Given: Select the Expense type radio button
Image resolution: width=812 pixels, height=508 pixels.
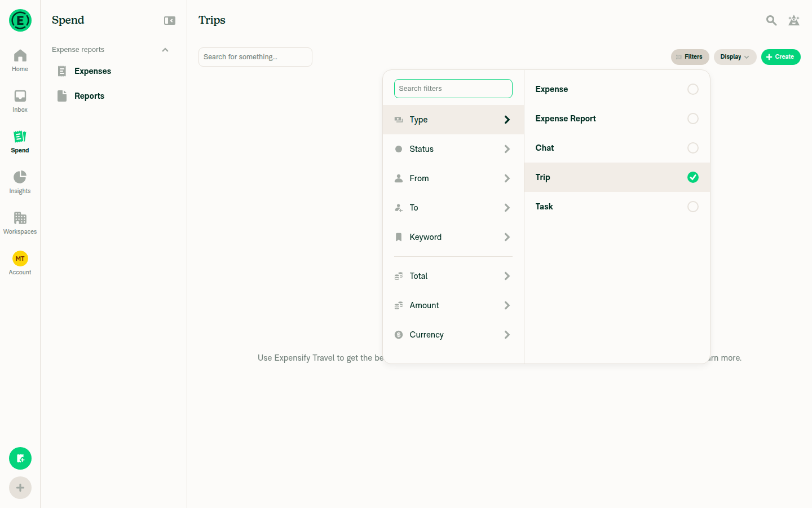Looking at the screenshot, I should 693,89.
